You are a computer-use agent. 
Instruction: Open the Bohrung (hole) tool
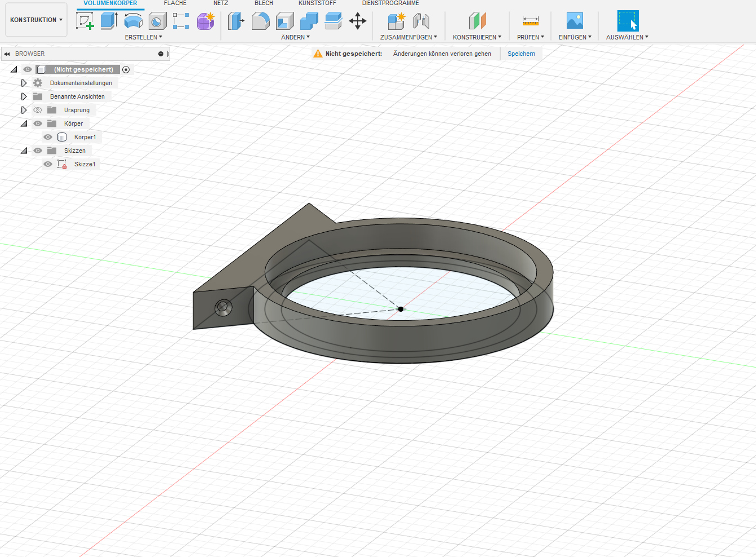[x=157, y=20]
